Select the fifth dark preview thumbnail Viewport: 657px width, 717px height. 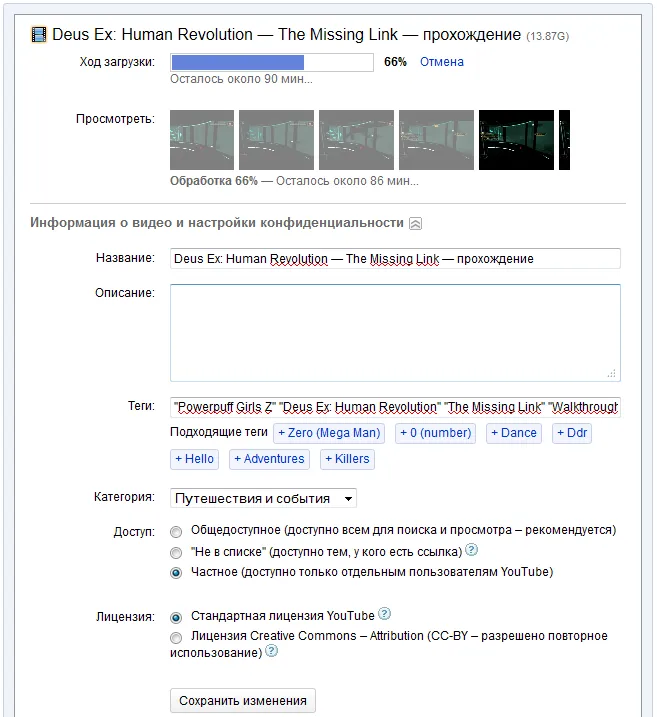click(x=516, y=140)
